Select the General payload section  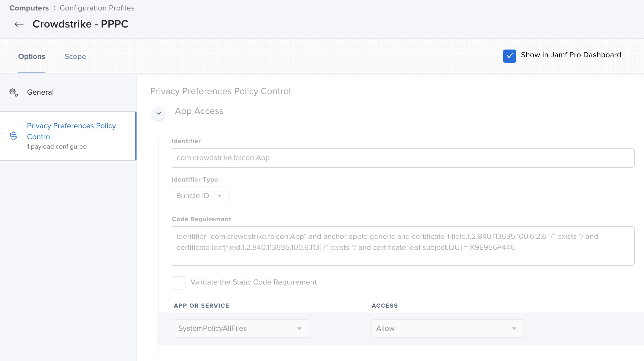click(x=40, y=92)
